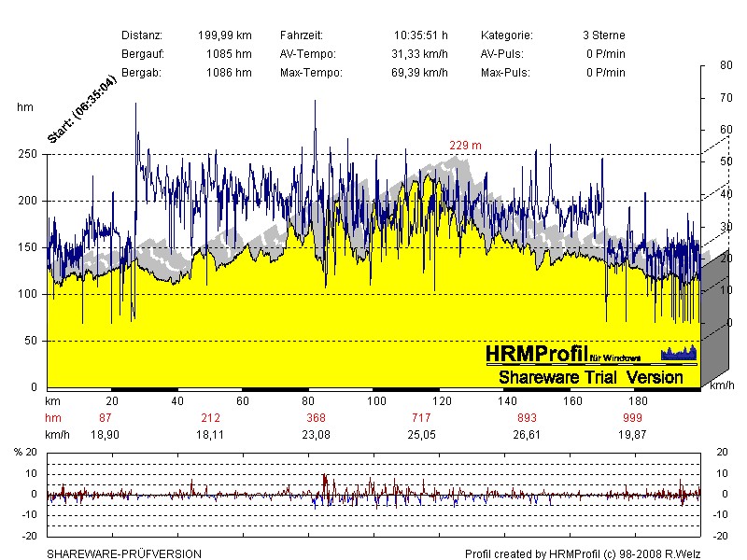The width and height of the screenshot is (747, 560).
Task: Select the 250 label on the hm axis
Action: coord(29,154)
